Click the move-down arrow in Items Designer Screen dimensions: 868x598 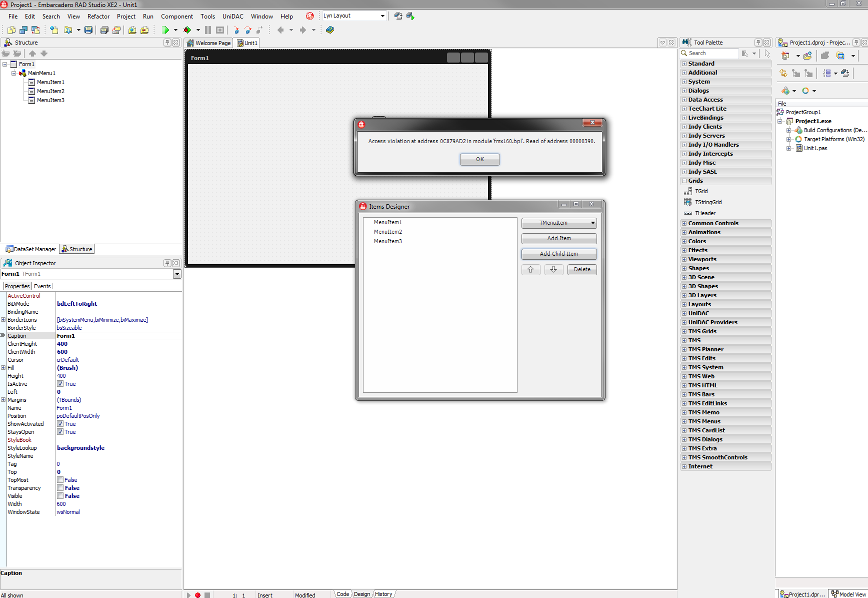[x=553, y=270]
